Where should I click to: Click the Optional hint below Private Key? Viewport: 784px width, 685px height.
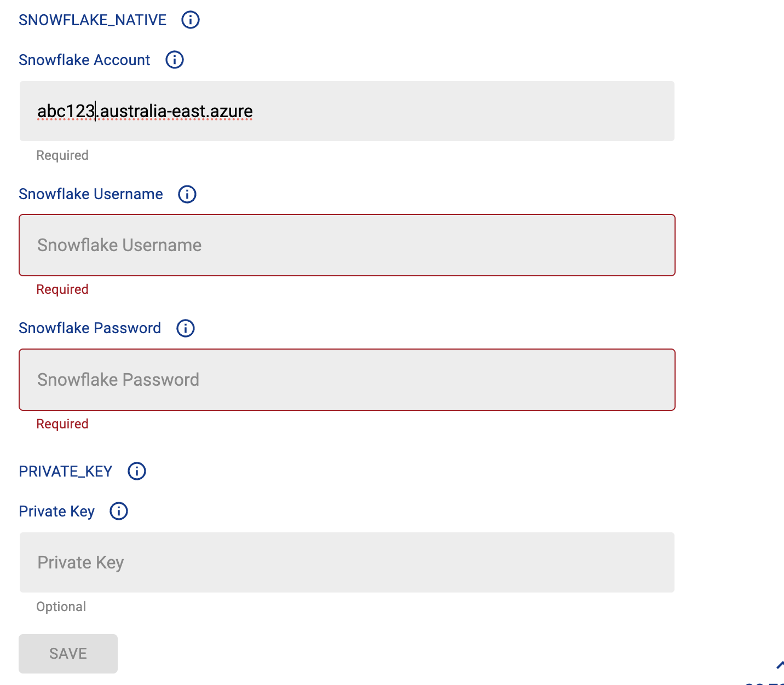point(61,607)
